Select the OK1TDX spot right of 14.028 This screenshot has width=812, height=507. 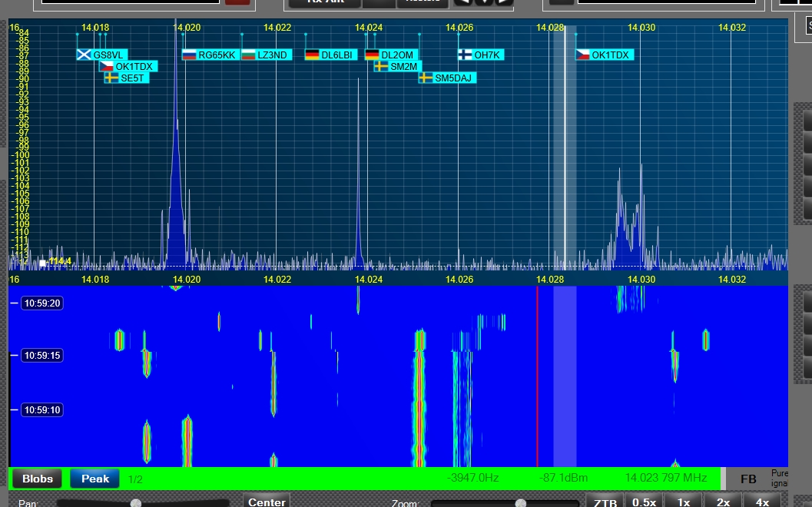[x=604, y=55]
